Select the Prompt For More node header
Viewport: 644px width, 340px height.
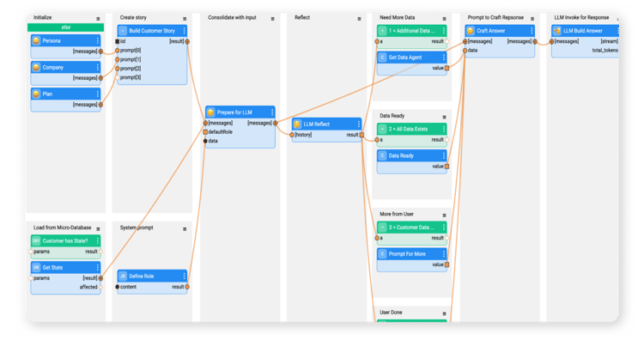[x=412, y=254]
